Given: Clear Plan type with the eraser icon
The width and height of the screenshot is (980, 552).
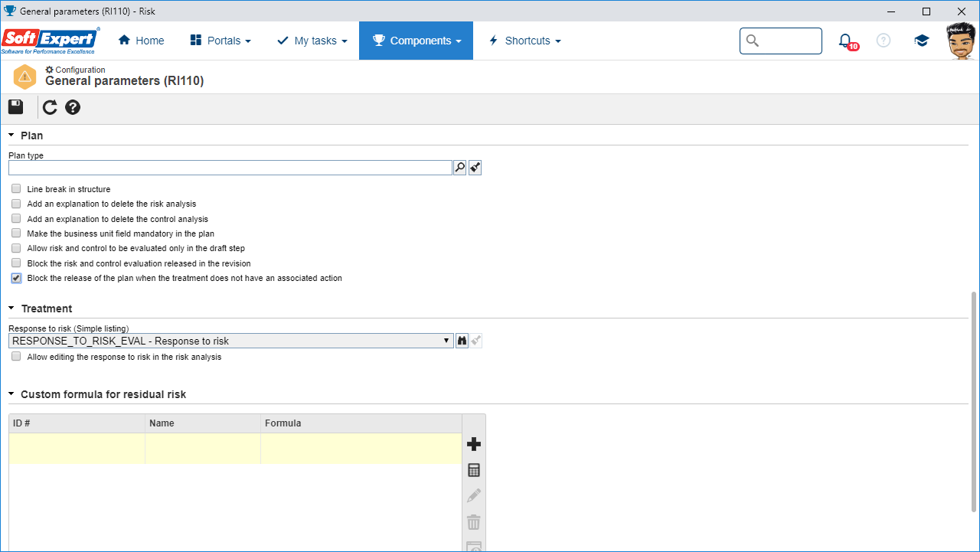Looking at the screenshot, I should tap(475, 168).
